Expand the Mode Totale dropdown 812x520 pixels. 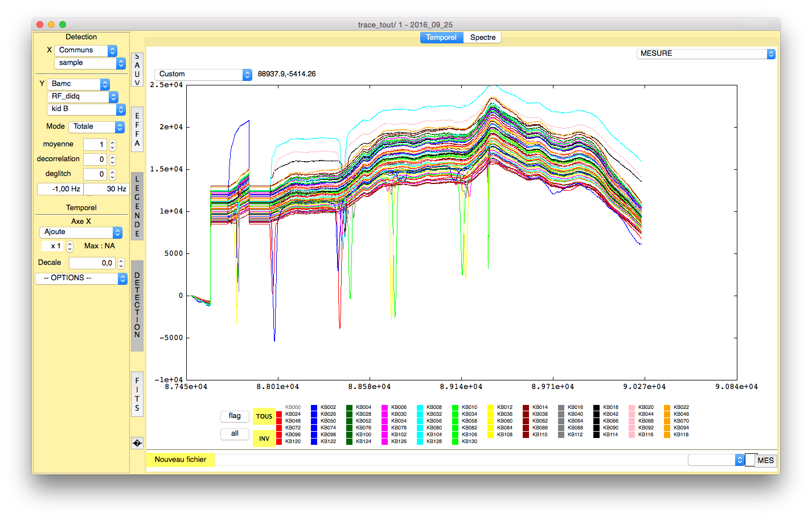coord(96,126)
